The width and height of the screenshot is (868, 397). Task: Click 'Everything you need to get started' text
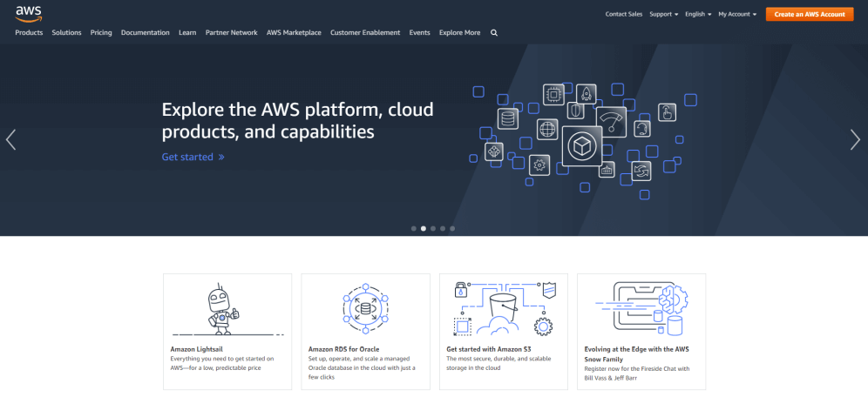[222, 363]
